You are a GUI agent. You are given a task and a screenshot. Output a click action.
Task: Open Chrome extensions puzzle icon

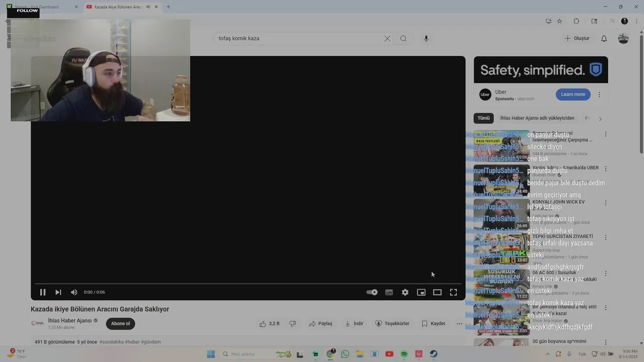coord(577,21)
